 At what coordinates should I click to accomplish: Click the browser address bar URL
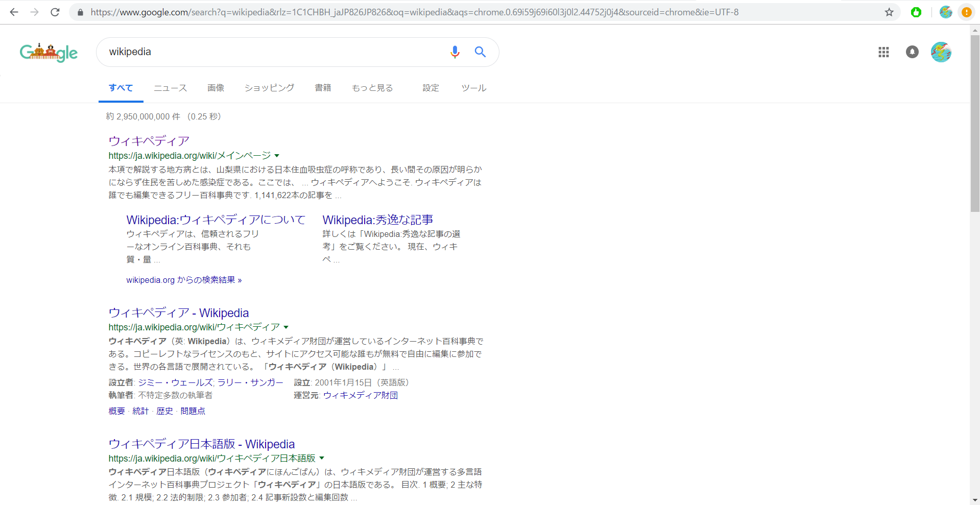pyautogui.click(x=414, y=12)
